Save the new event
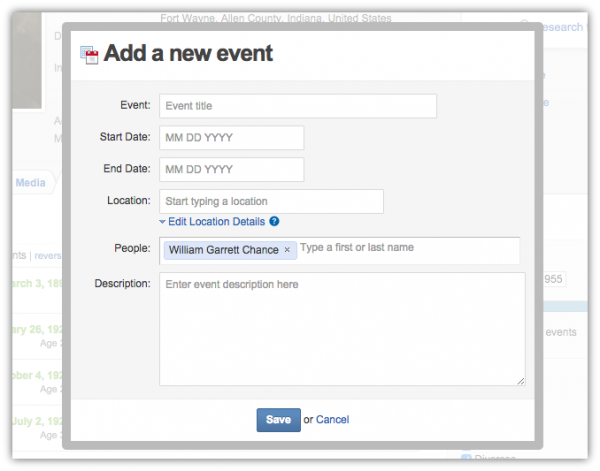This screenshot has width=600, height=471. [279, 420]
